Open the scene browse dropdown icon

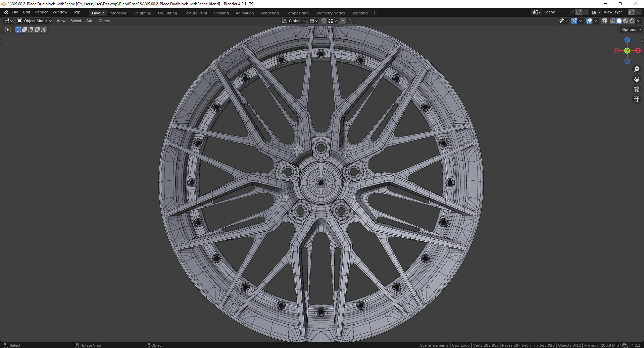click(x=537, y=12)
